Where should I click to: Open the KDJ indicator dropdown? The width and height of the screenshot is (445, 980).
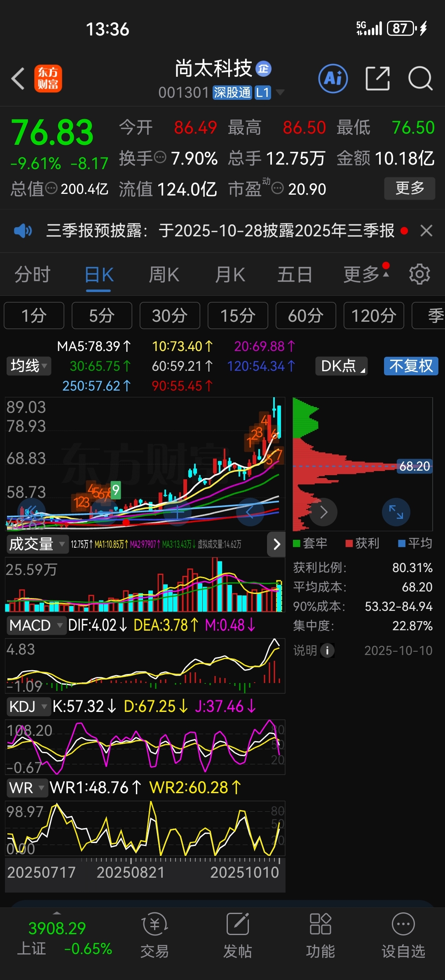pos(28,706)
